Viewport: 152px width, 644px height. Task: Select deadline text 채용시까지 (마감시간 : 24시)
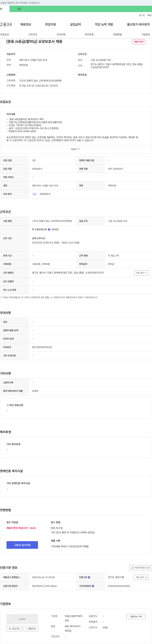click(x=21, y=528)
